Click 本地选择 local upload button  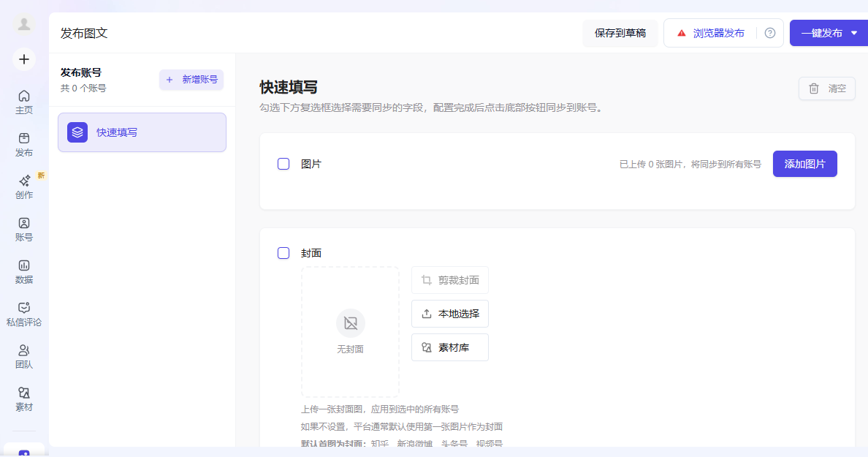(x=450, y=314)
